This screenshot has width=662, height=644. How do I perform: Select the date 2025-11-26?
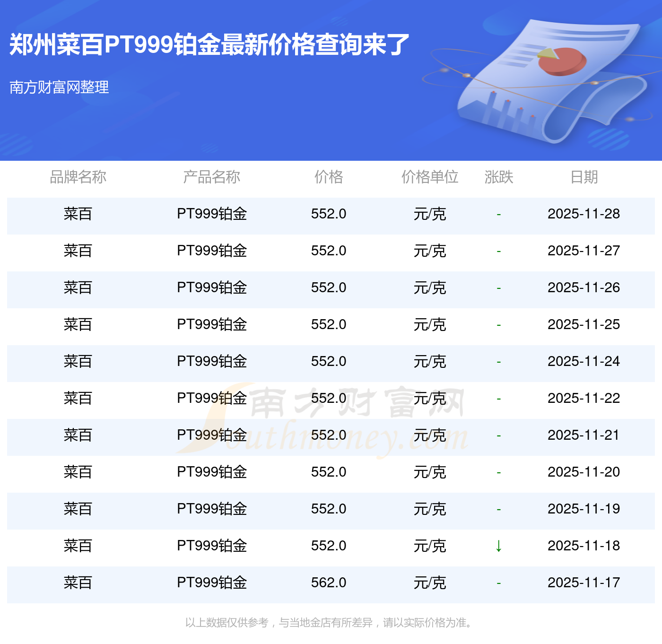coord(584,287)
